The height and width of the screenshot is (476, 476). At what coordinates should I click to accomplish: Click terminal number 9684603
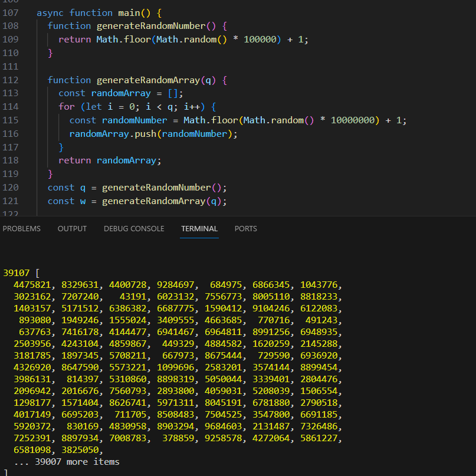(x=223, y=426)
